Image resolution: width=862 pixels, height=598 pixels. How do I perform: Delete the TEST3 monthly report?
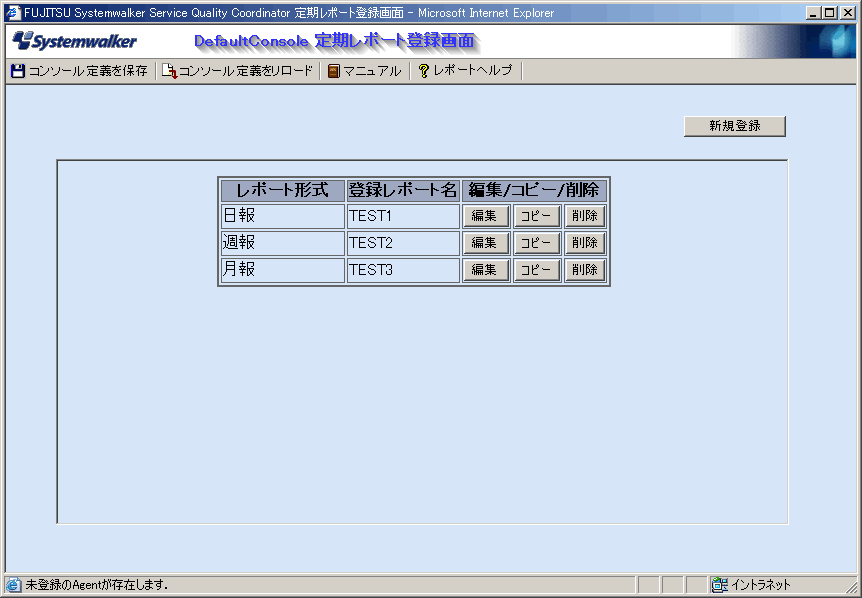coord(585,270)
